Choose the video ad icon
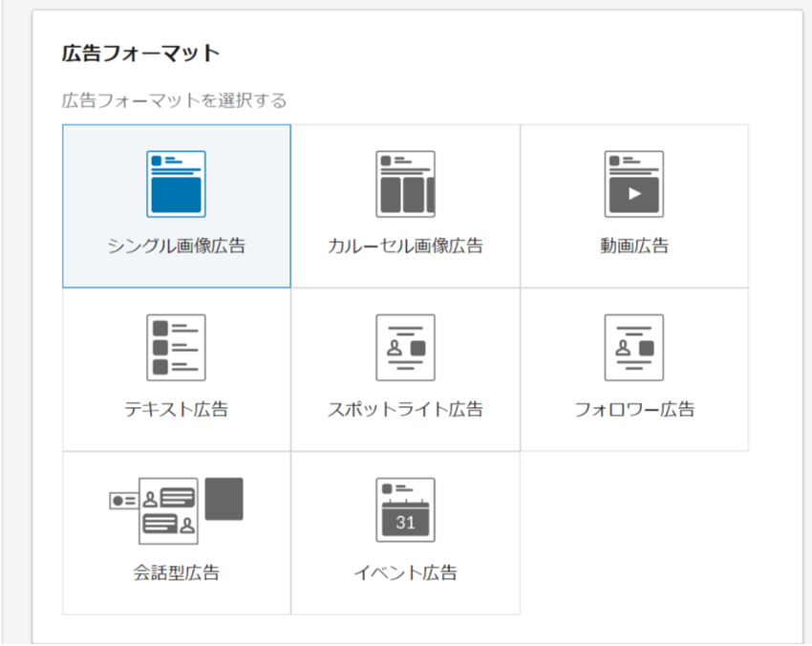The height and width of the screenshot is (646, 812). (x=633, y=183)
